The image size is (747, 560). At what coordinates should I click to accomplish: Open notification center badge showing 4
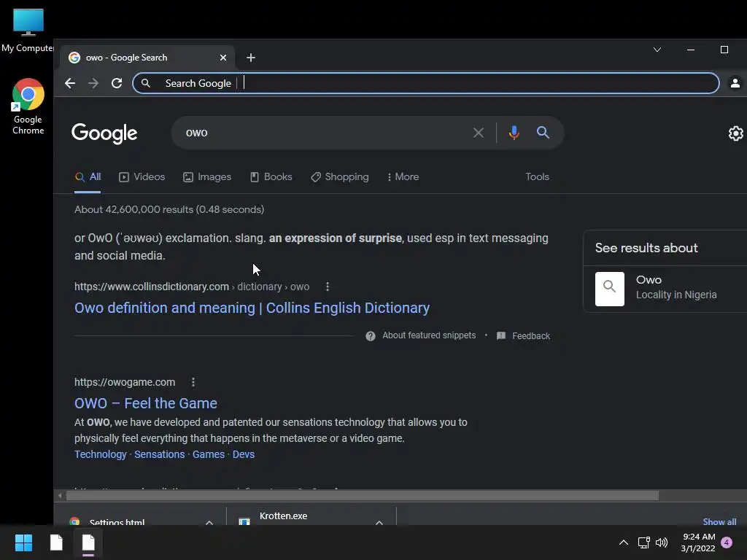pyautogui.click(x=727, y=542)
